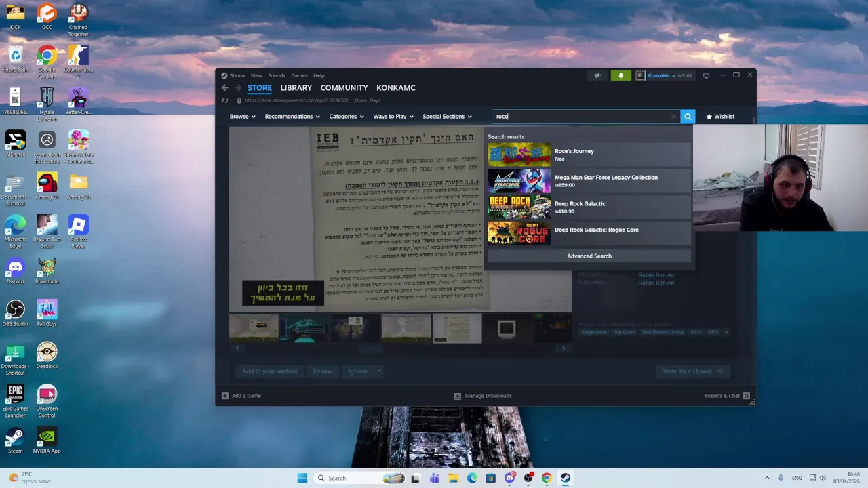The height and width of the screenshot is (488, 868).
Task: Click KonkaMc profile avatar in Steam header
Action: click(640, 76)
